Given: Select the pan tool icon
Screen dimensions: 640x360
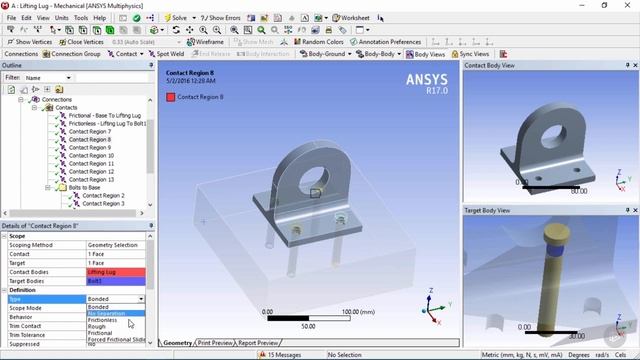Looking at the screenshot, I should pos(189,30).
